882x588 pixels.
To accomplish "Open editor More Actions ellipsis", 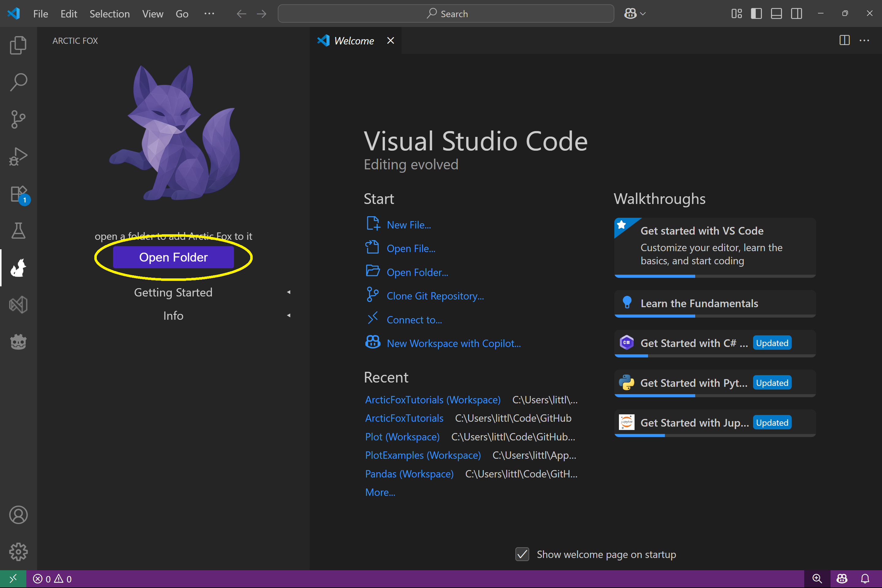I will click(864, 40).
